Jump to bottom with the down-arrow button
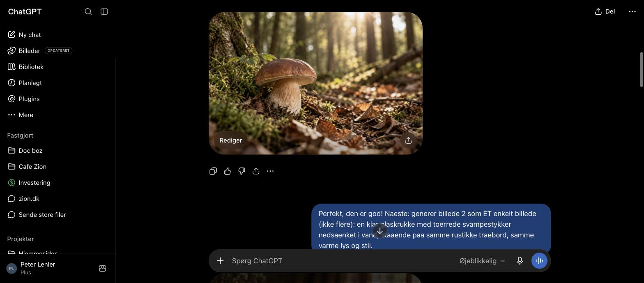The image size is (644, 283). click(x=380, y=231)
